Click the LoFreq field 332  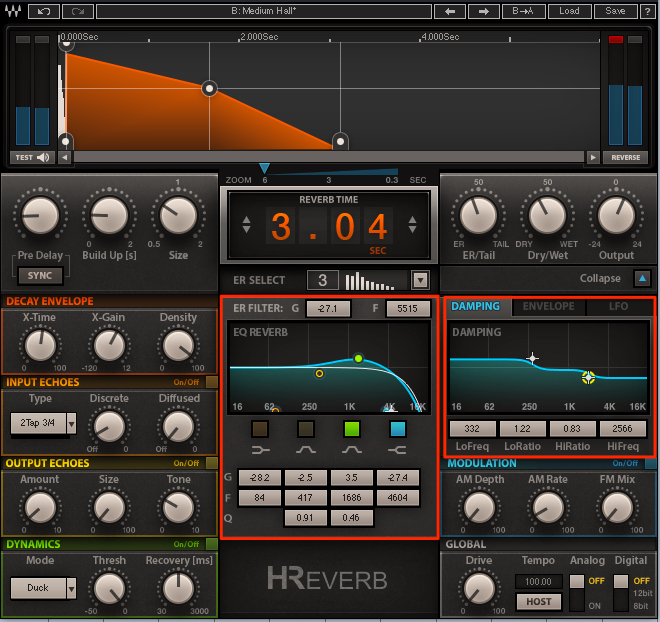[472, 428]
